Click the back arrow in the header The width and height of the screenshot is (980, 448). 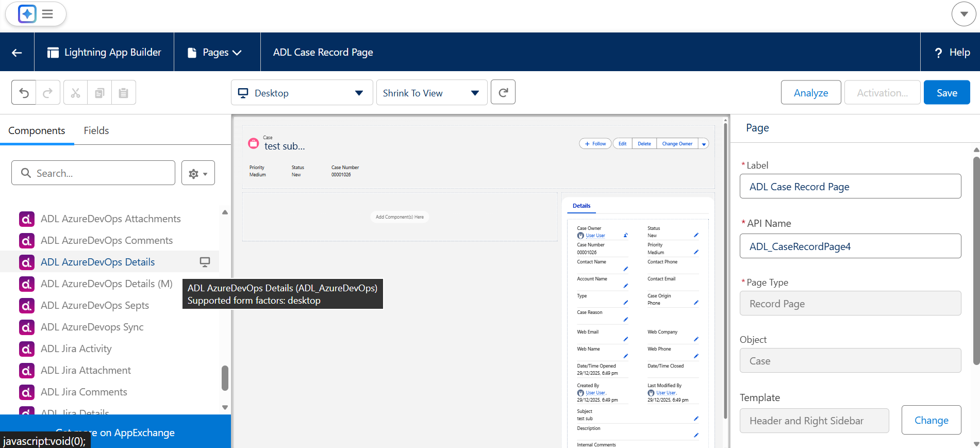[x=17, y=52]
